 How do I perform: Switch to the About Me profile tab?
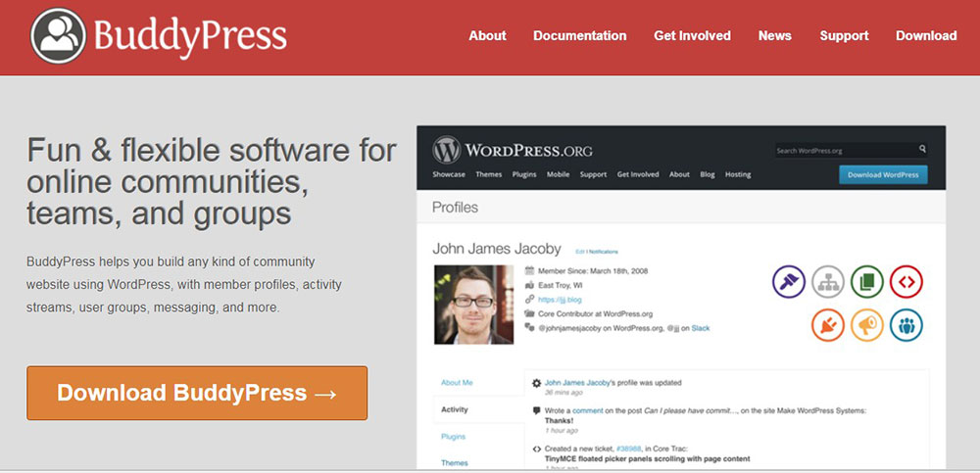[457, 382]
